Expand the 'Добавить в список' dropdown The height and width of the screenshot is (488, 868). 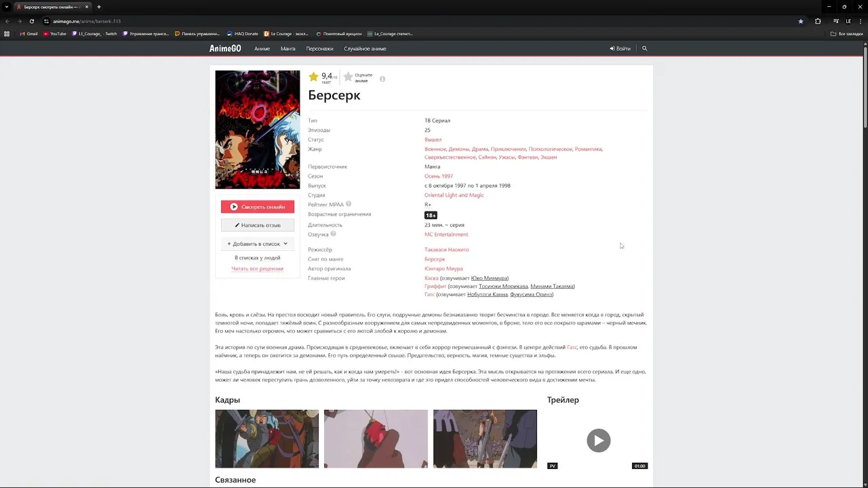tap(258, 243)
